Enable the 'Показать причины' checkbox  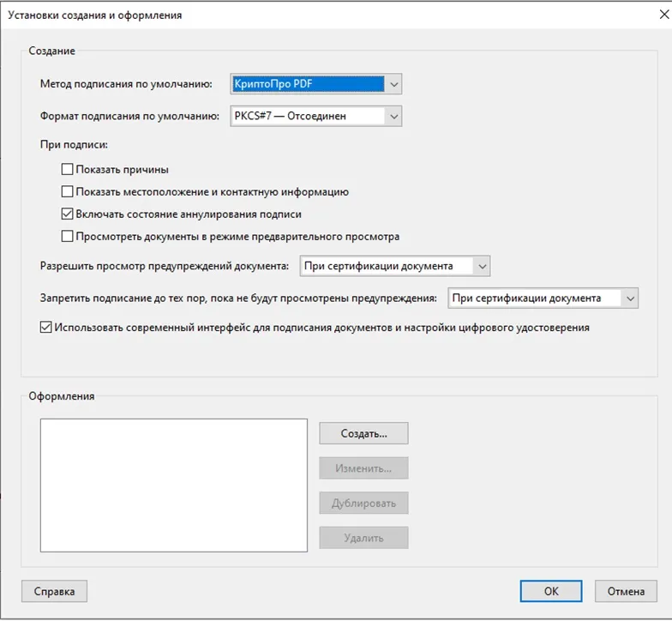coord(68,170)
